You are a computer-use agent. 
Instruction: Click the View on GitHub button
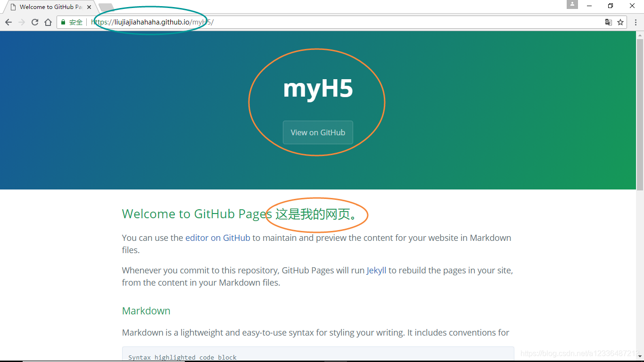(x=318, y=132)
